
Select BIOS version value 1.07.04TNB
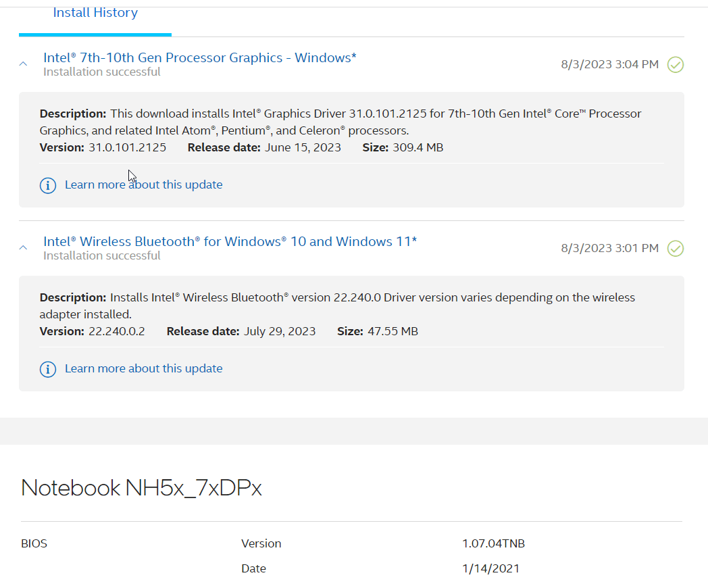coord(494,544)
